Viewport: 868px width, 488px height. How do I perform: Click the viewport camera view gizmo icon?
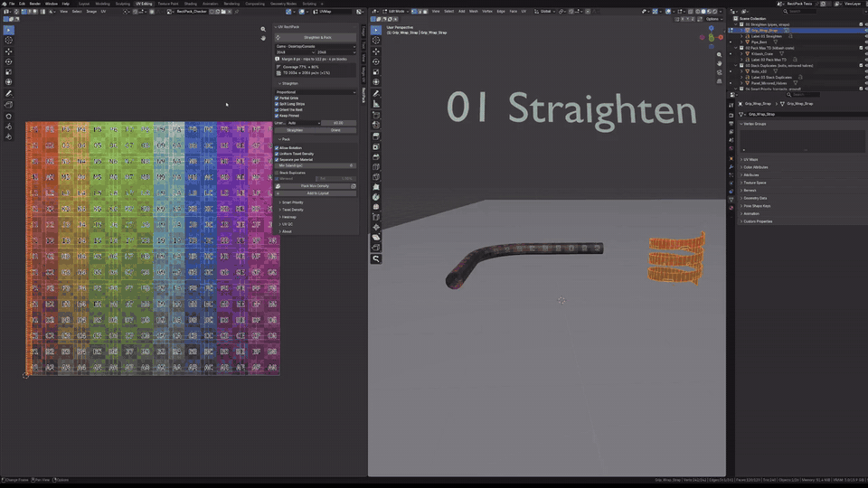point(719,72)
